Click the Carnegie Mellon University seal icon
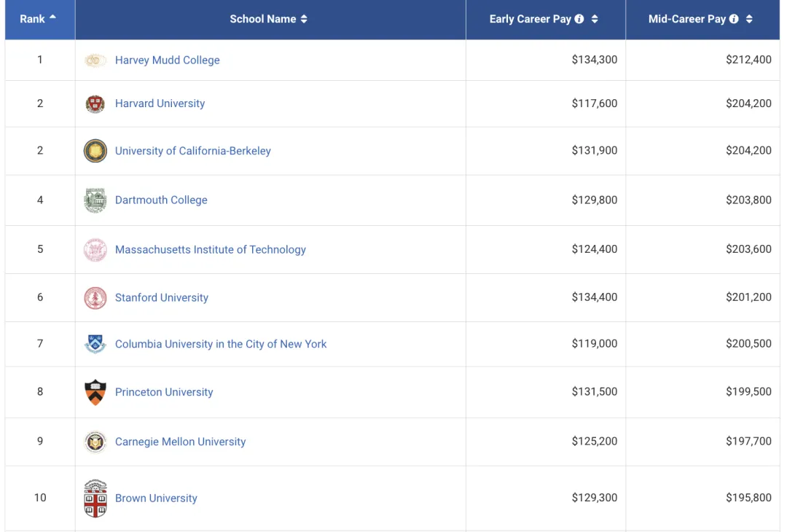Viewport: 787px width, 532px height. click(95, 442)
